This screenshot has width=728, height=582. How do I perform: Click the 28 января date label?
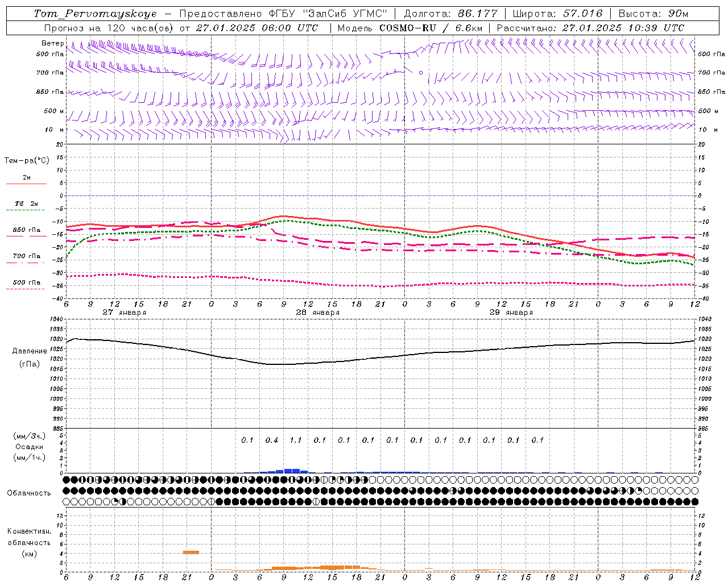(x=318, y=313)
